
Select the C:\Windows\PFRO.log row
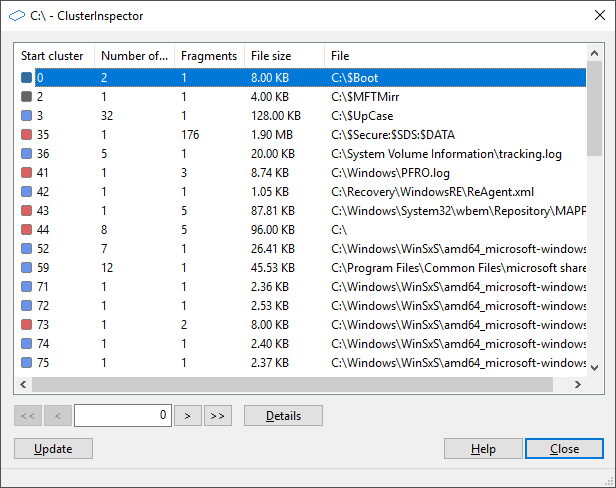(x=301, y=172)
